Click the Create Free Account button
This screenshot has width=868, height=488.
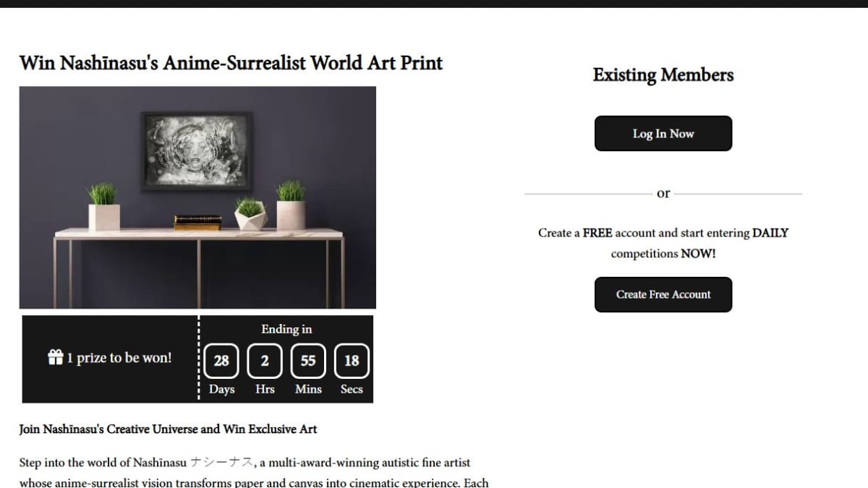tap(663, 294)
